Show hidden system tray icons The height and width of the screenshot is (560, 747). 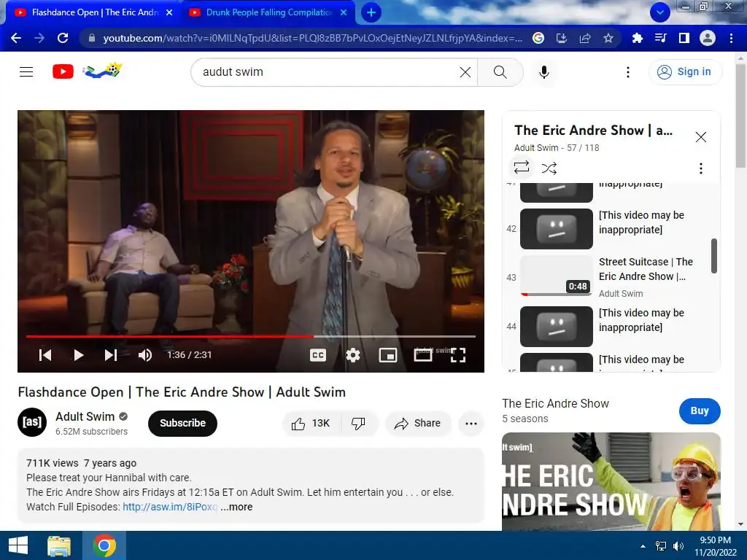tap(643, 545)
